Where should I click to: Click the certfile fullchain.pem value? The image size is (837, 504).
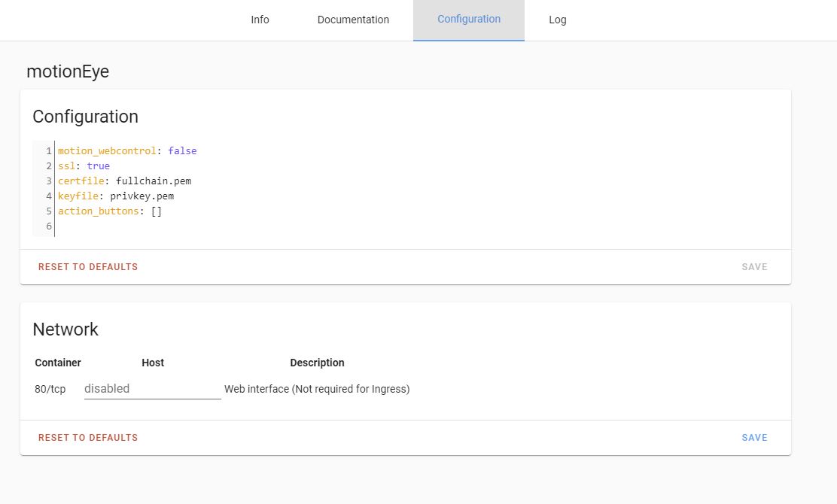(153, 181)
